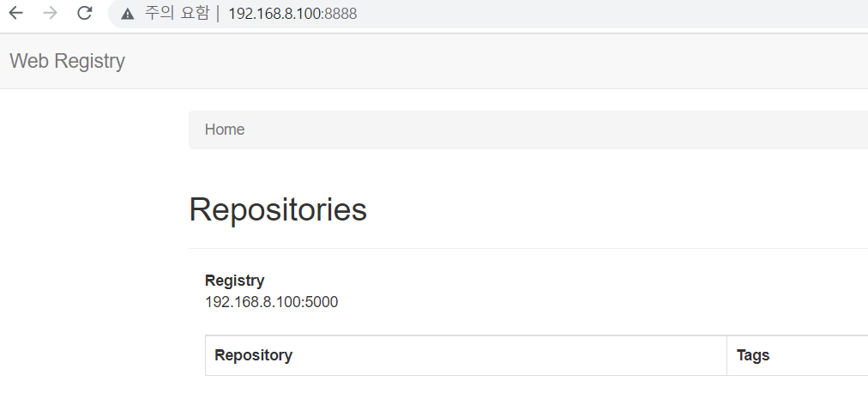Click the 주의 요함 security label
This screenshot has height=405, width=868.
click(178, 13)
